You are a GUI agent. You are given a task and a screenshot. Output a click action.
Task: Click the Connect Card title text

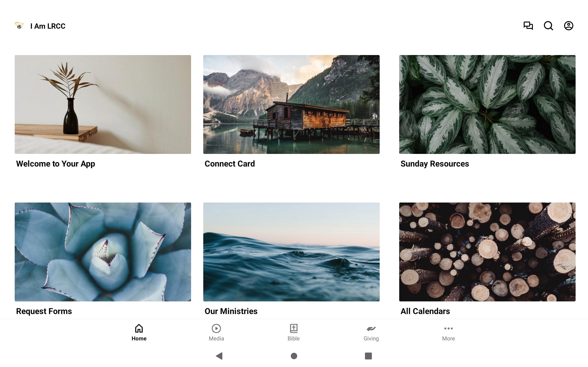230,164
